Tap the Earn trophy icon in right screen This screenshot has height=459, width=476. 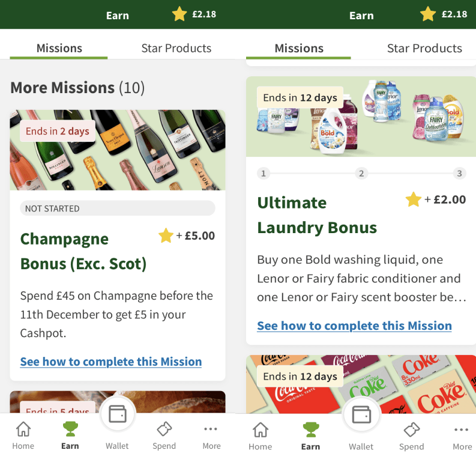[x=311, y=430]
